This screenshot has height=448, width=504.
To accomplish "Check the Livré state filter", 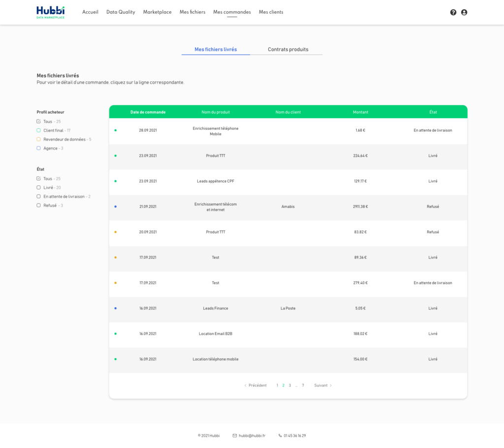I will click(38, 187).
